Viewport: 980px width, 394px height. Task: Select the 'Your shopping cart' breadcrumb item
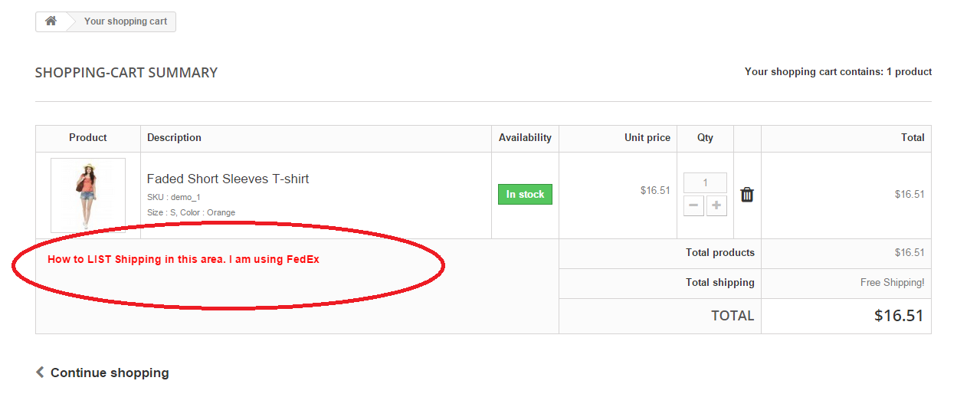tap(125, 21)
